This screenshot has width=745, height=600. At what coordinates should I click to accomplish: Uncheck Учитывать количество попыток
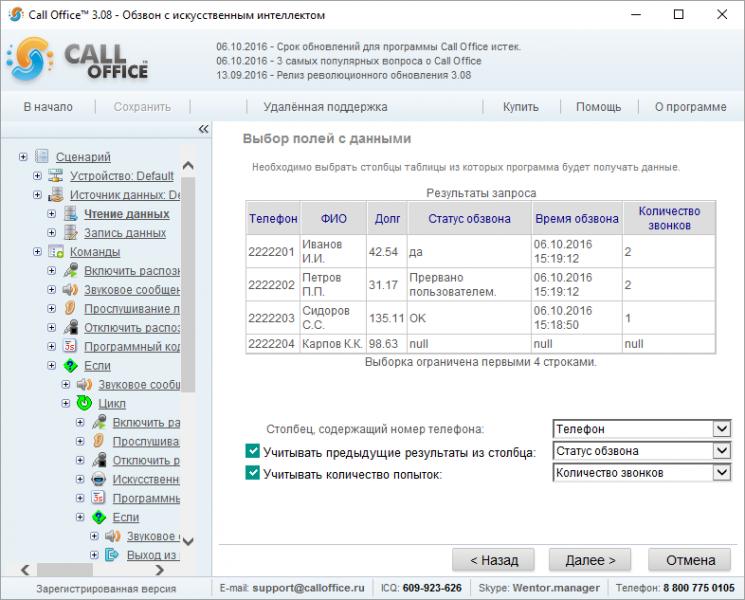click(252, 473)
